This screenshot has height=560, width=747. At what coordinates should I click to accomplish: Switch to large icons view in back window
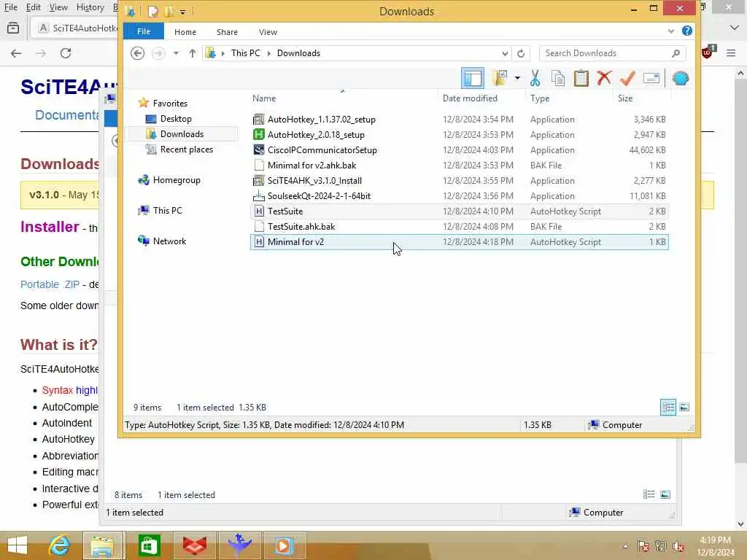[665, 494]
